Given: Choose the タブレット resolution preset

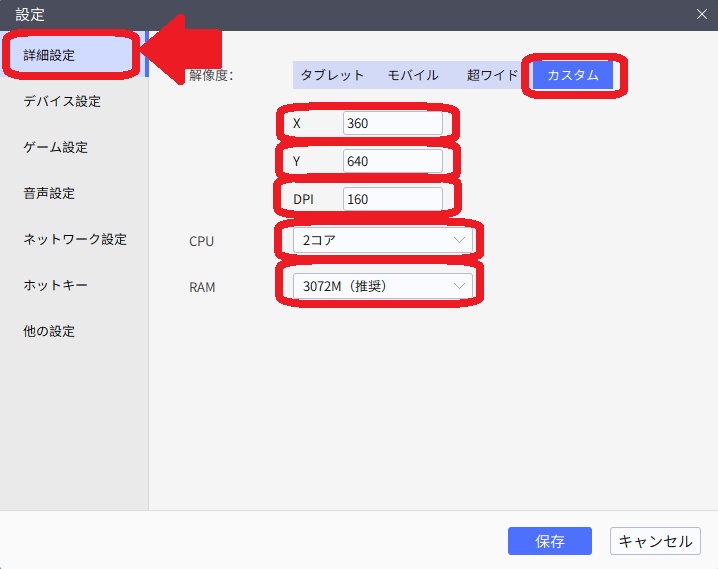Looking at the screenshot, I should [332, 75].
